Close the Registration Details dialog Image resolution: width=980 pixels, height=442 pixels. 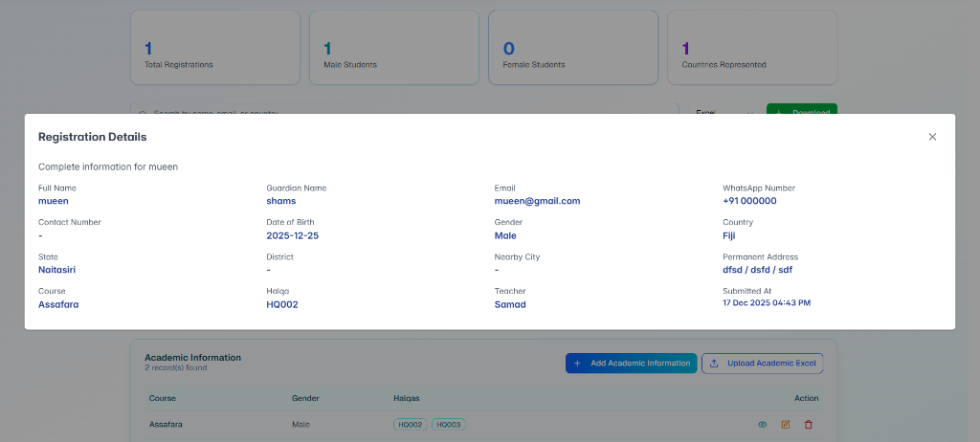pyautogui.click(x=932, y=137)
